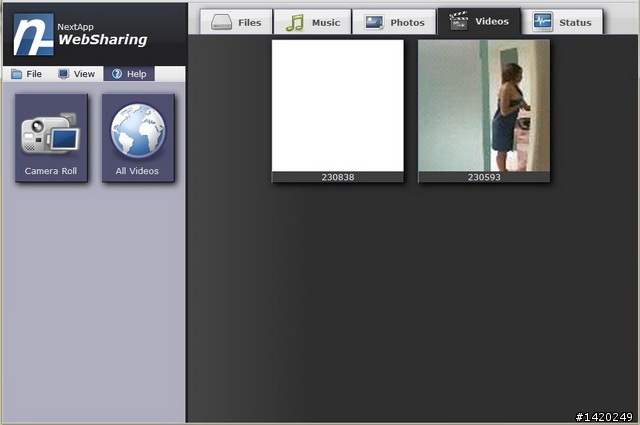
Task: Click the pulse monitor icon on Status tab
Action: click(x=543, y=22)
